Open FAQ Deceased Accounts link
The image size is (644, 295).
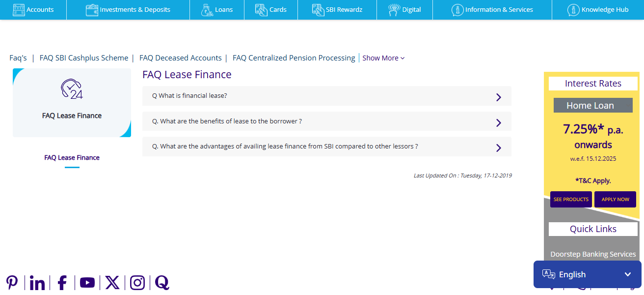pos(180,58)
